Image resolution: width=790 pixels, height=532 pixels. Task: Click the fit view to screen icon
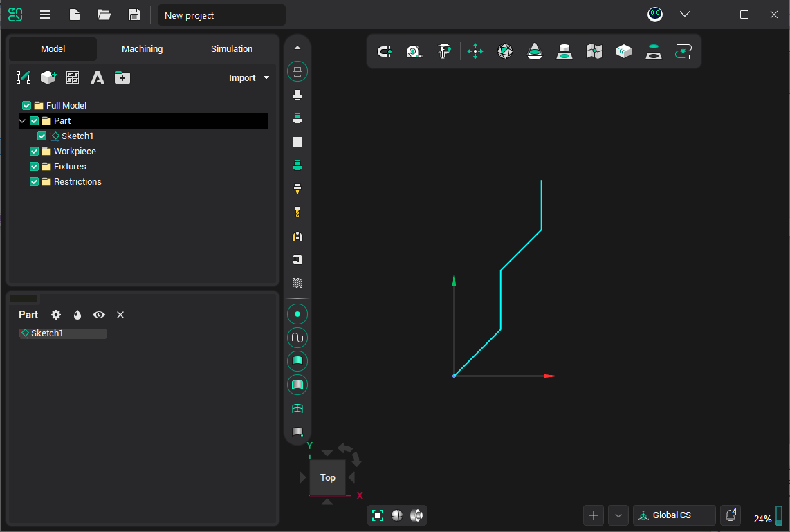pos(378,515)
